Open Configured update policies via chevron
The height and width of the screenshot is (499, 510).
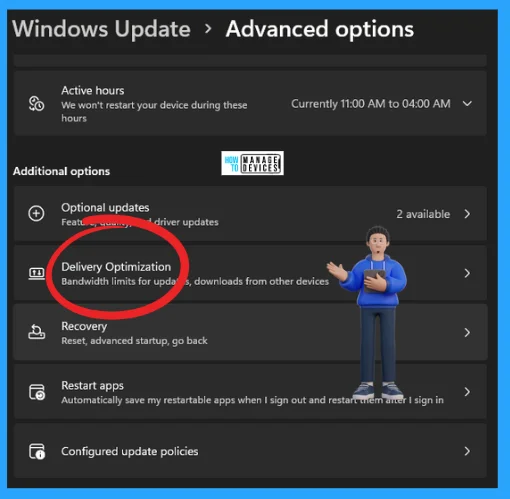coord(467,451)
